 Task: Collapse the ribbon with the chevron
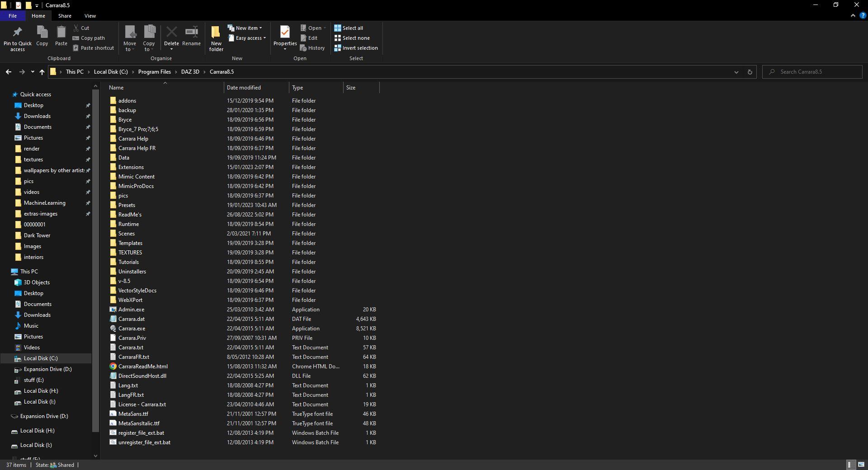tap(853, 15)
